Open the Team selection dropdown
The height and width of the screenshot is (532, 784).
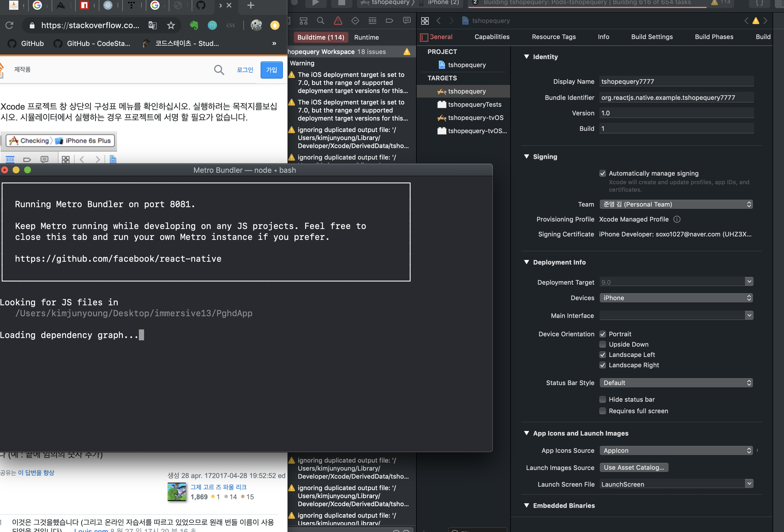pos(676,204)
